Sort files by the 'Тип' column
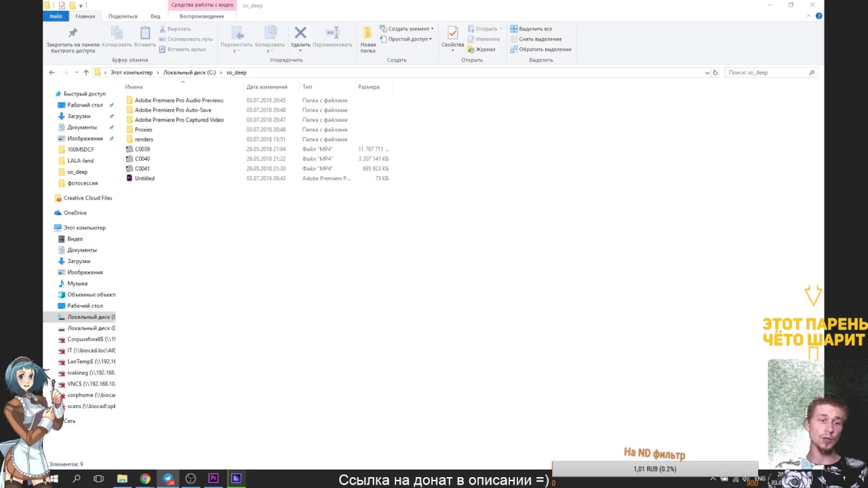The width and height of the screenshot is (868, 488). pos(307,87)
